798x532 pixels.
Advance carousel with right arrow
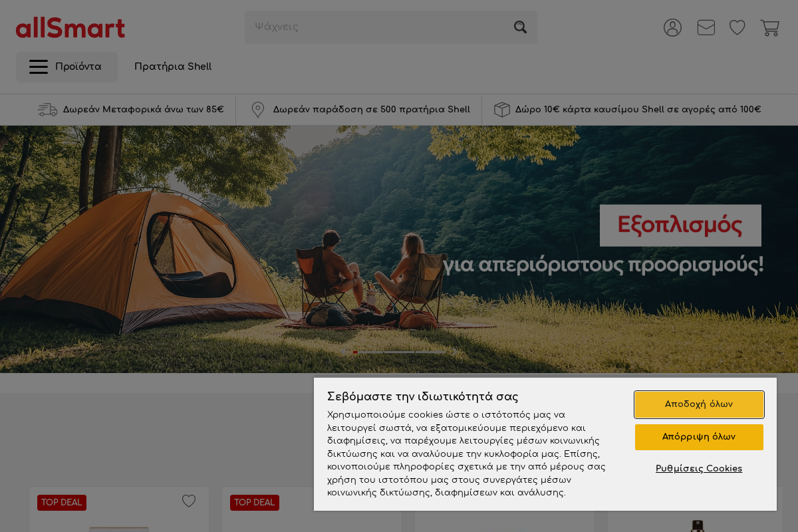pos(454,352)
